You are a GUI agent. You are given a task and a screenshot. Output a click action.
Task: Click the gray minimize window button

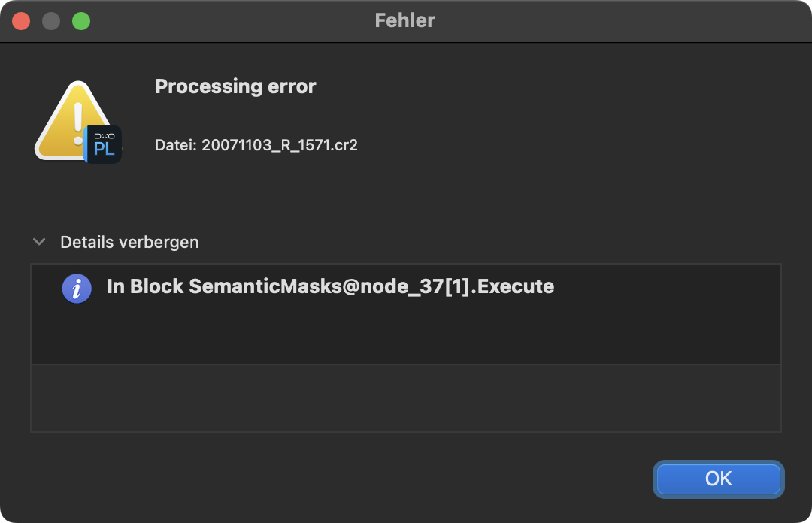coord(51,21)
